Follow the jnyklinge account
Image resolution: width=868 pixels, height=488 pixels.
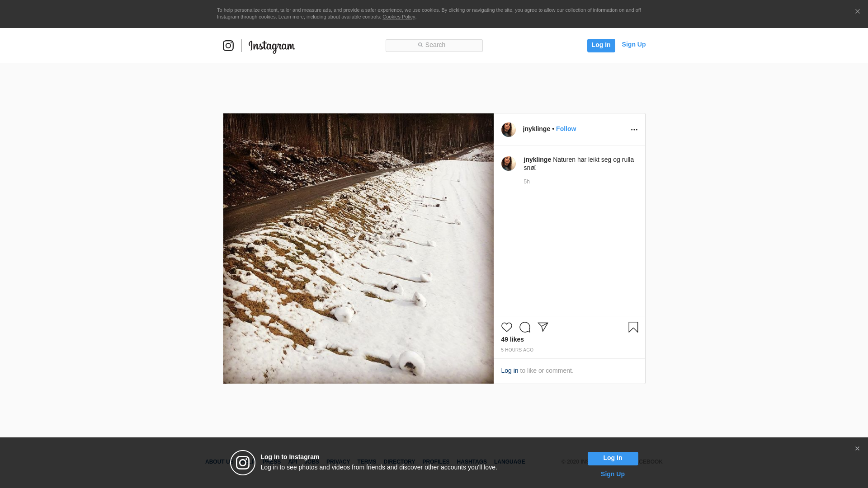pos(566,129)
